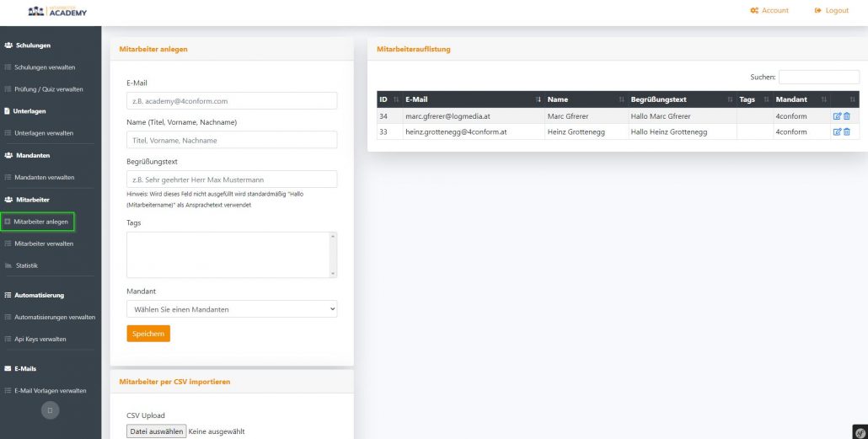Delete Heinz Grottenegg via trash icon
This screenshot has width=868, height=439.
(x=847, y=132)
